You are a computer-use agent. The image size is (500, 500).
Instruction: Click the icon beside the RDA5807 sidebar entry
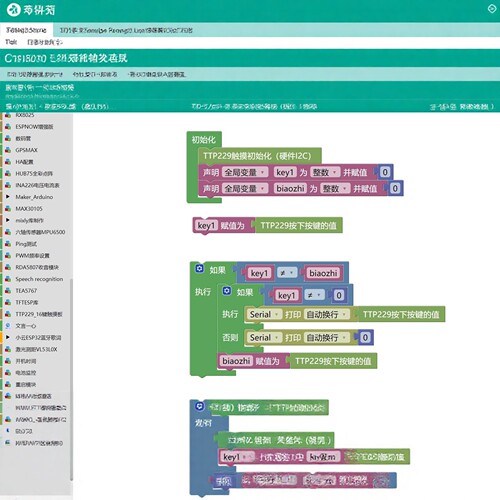tap(8, 267)
